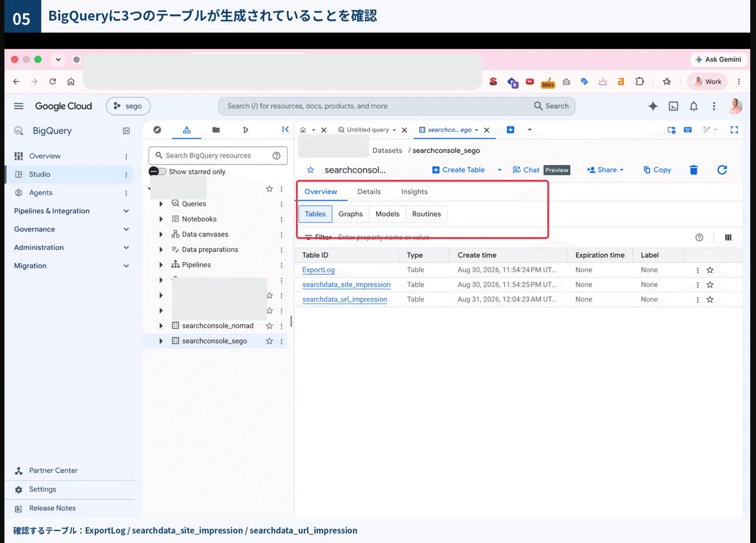The height and width of the screenshot is (543, 756).
Task: Open the Google Cloud navigation hamburger menu
Action: click(x=19, y=106)
